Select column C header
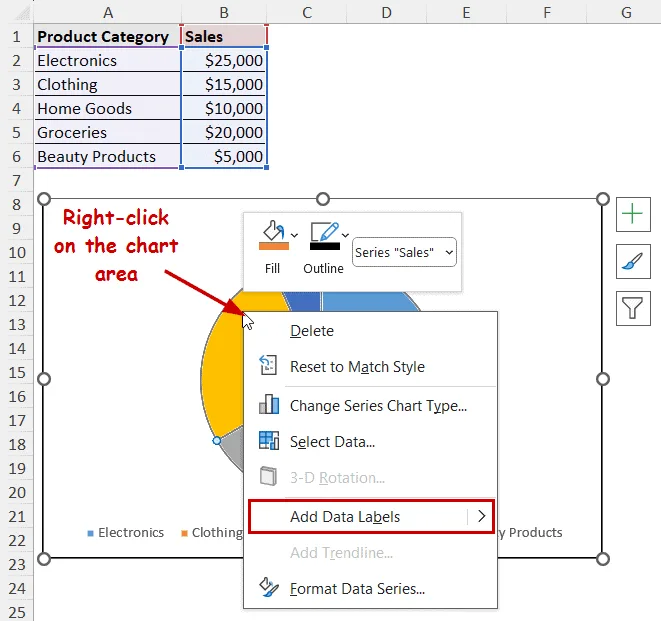This screenshot has width=661, height=621. coord(307,12)
